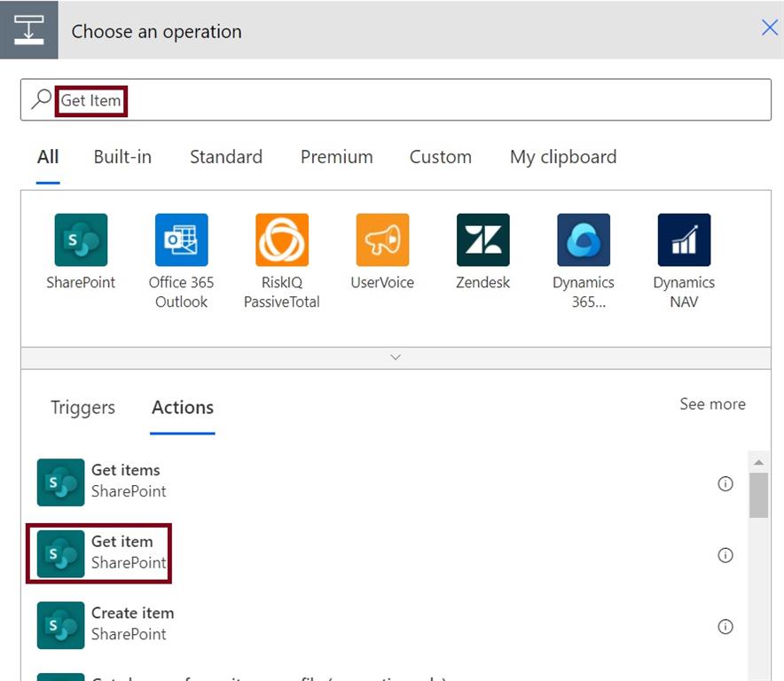Collapse the connectors list with the chevron
This screenshot has height=681, width=784.
pyautogui.click(x=396, y=357)
